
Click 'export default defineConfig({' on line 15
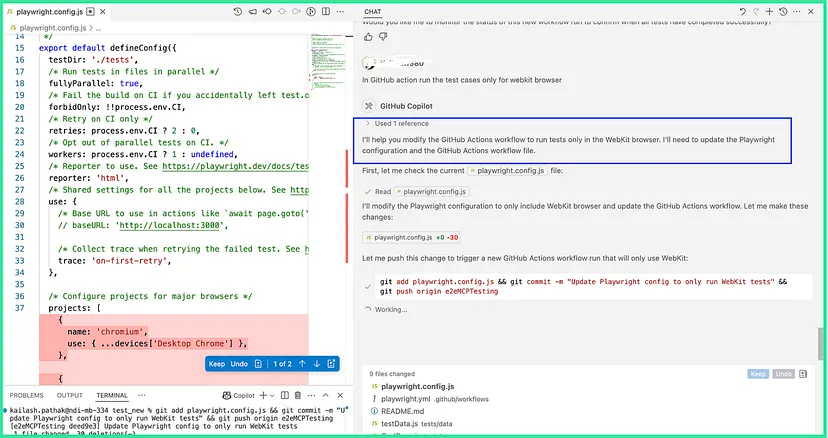pyautogui.click(x=108, y=48)
